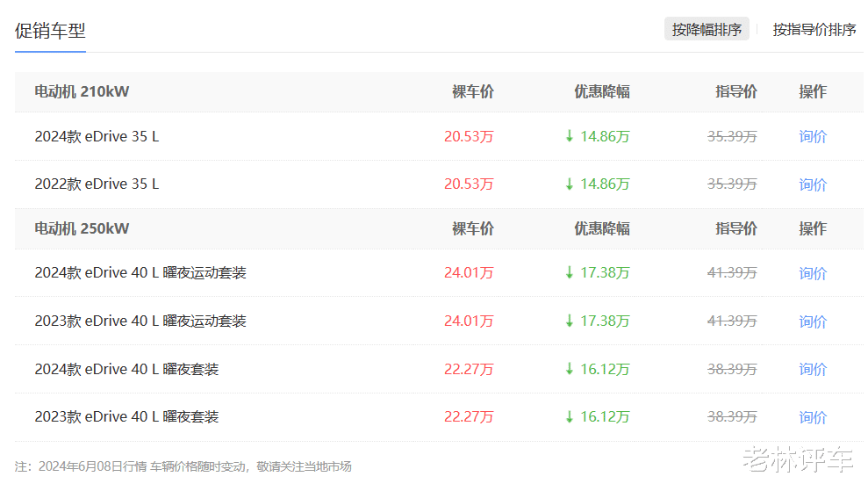This screenshot has height=491, width=868.
Task: Click 优惠降幅 header in 210kW group
Action: point(602,91)
